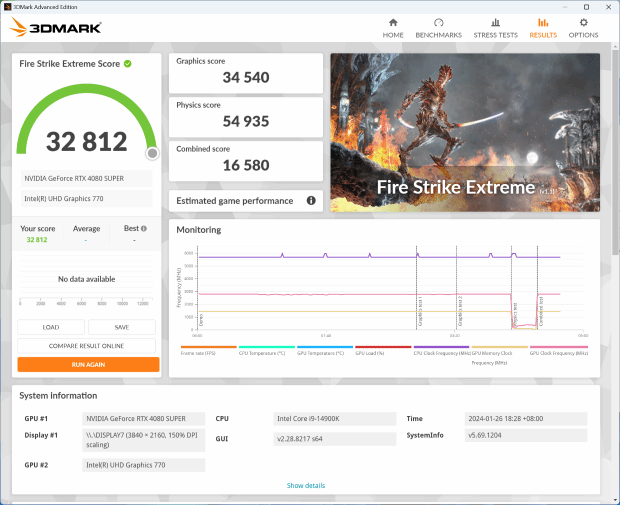The width and height of the screenshot is (620, 505).
Task: Select Intel(R) UHD Graphics 770 under score
Action: pyautogui.click(x=86, y=199)
